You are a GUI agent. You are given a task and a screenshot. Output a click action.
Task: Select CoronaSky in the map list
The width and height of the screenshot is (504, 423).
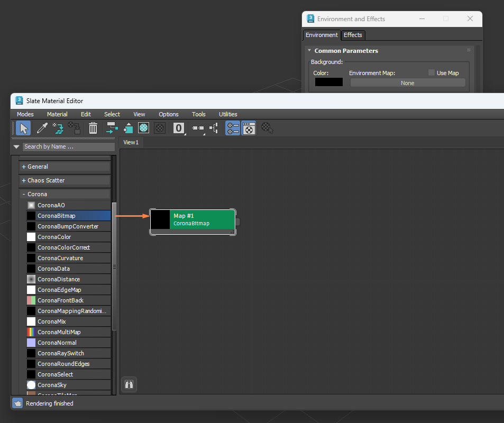click(68, 385)
